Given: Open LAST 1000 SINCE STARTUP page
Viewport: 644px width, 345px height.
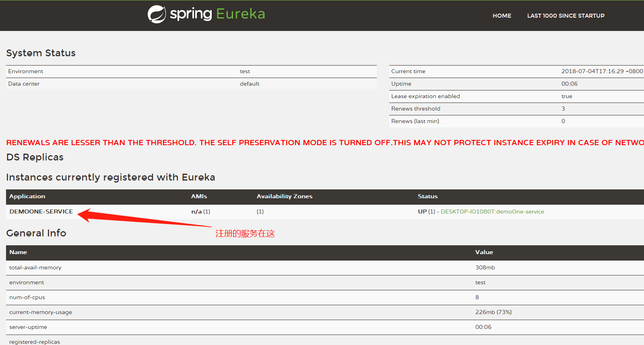Looking at the screenshot, I should click(x=566, y=16).
